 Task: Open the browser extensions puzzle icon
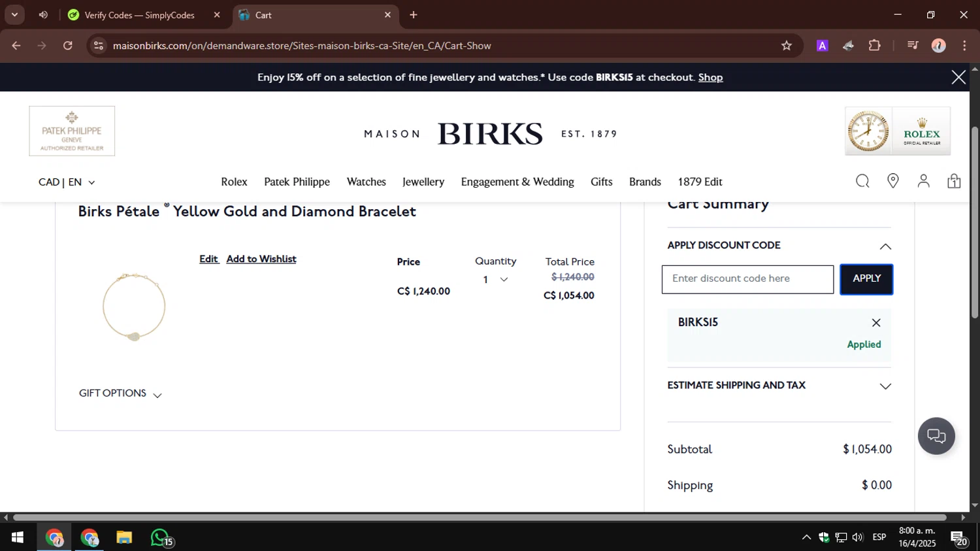pos(874,46)
